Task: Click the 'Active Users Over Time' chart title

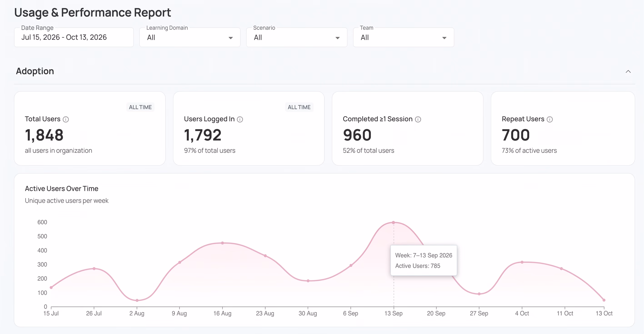Action: (62, 189)
